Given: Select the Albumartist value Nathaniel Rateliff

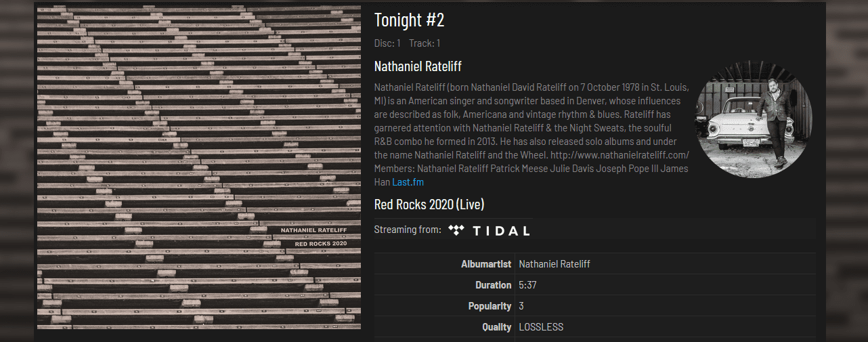Looking at the screenshot, I should [x=554, y=264].
